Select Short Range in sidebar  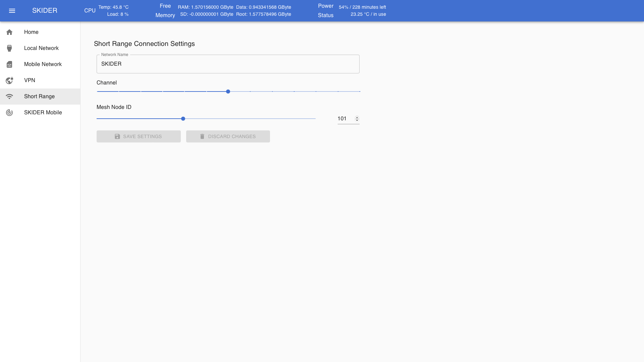40,97
